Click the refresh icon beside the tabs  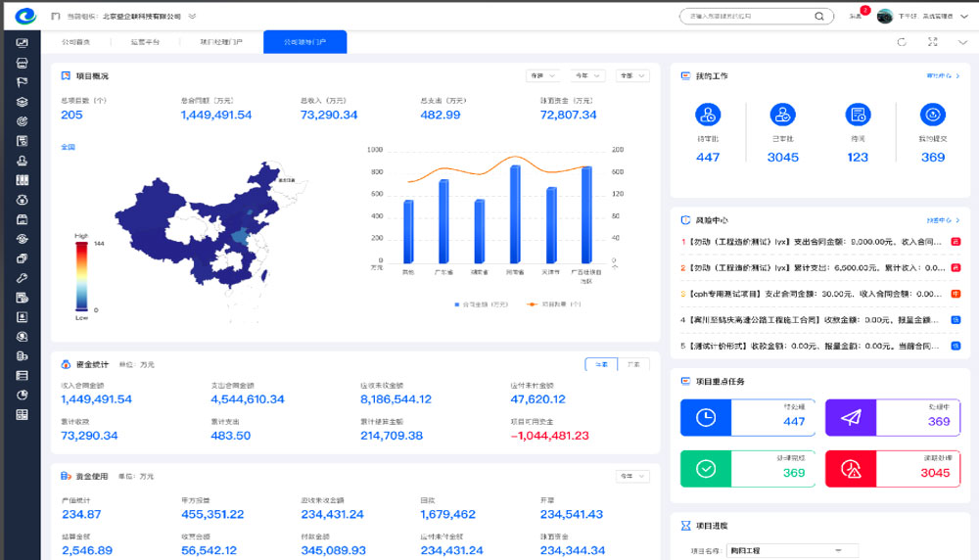click(x=902, y=42)
